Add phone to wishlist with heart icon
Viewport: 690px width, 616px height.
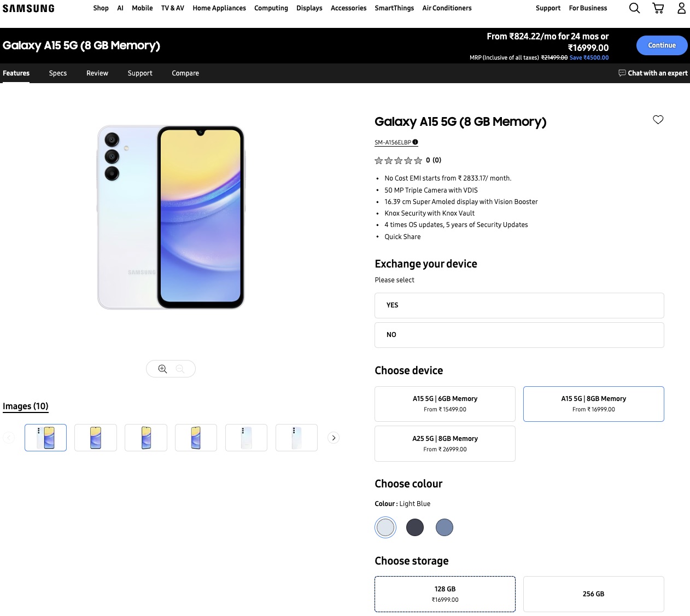(x=658, y=120)
